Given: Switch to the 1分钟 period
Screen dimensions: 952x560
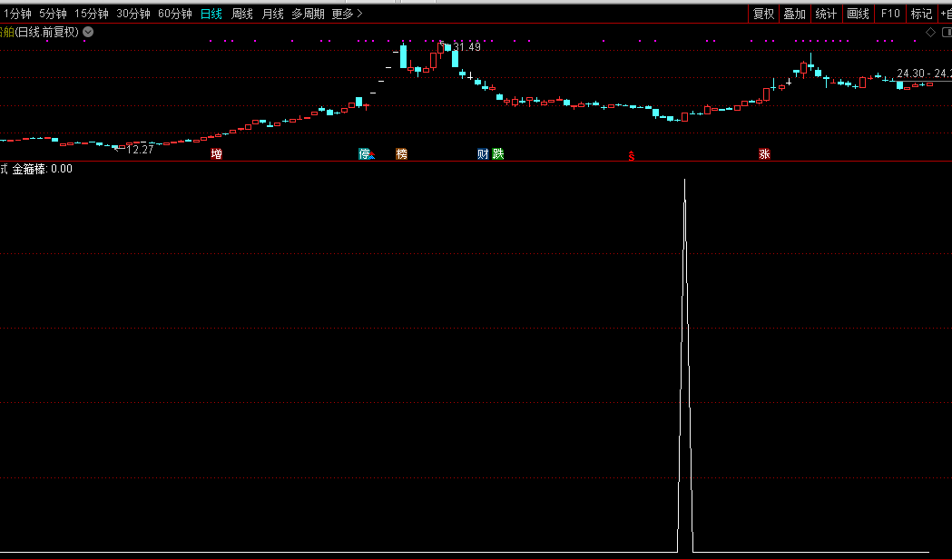Looking at the screenshot, I should (17, 14).
